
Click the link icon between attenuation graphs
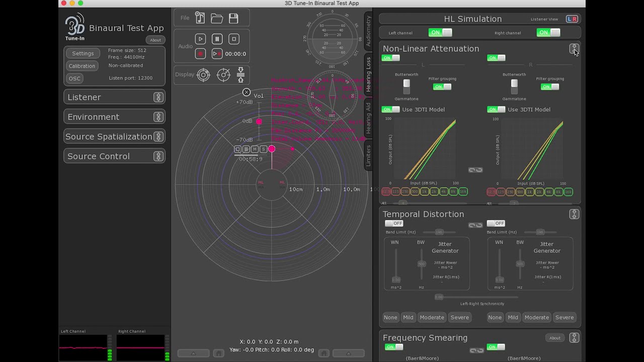tap(475, 170)
